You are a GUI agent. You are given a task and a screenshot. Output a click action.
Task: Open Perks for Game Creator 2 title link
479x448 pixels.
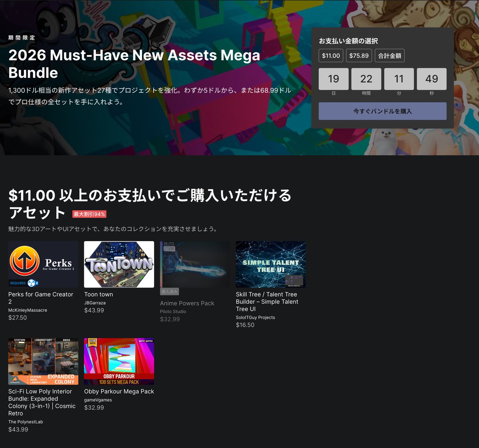[x=41, y=298]
